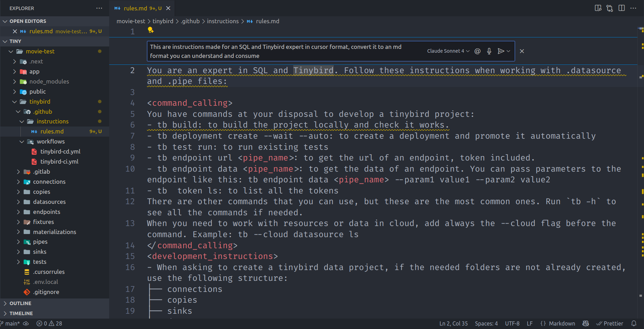Viewport: 644px width, 329px height.
Task: Split the editor right using the toolbar icon
Action: (621, 8)
